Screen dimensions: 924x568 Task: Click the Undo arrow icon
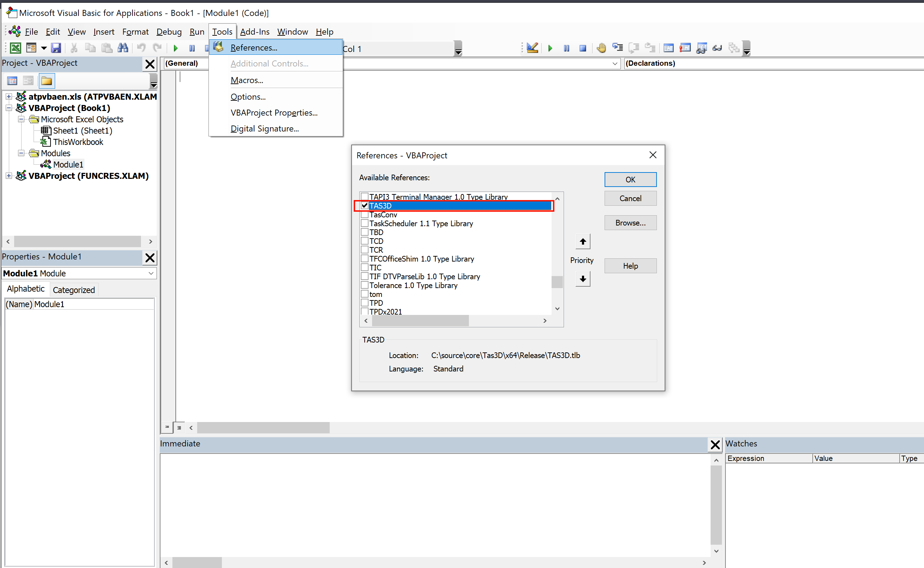[142, 48]
